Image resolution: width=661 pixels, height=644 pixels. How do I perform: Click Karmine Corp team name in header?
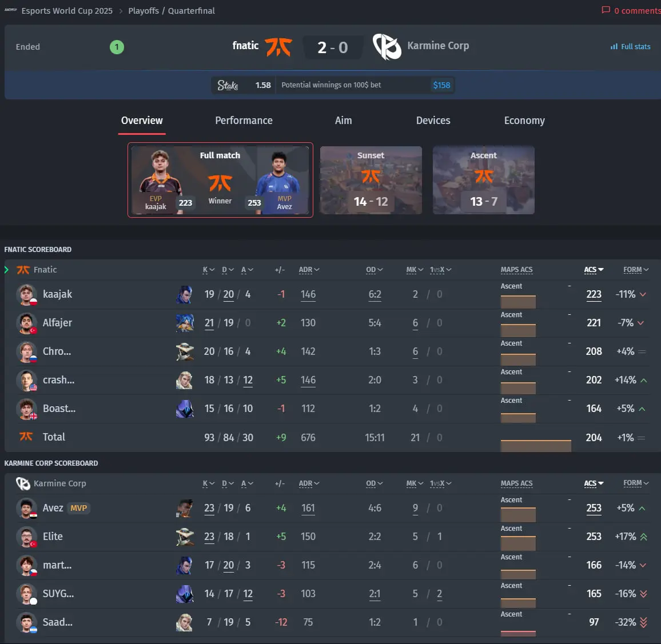pos(438,46)
